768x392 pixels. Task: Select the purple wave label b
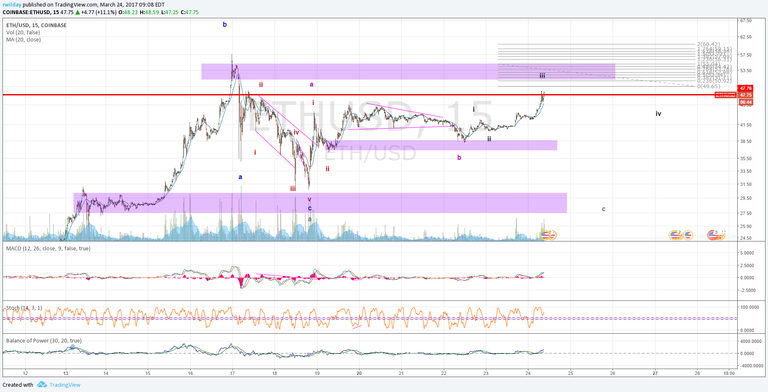pyautogui.click(x=459, y=157)
